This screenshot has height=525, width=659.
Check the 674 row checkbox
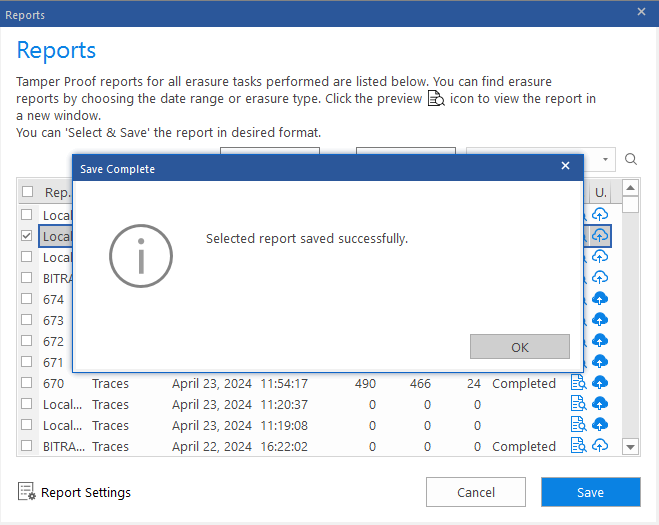(26, 298)
